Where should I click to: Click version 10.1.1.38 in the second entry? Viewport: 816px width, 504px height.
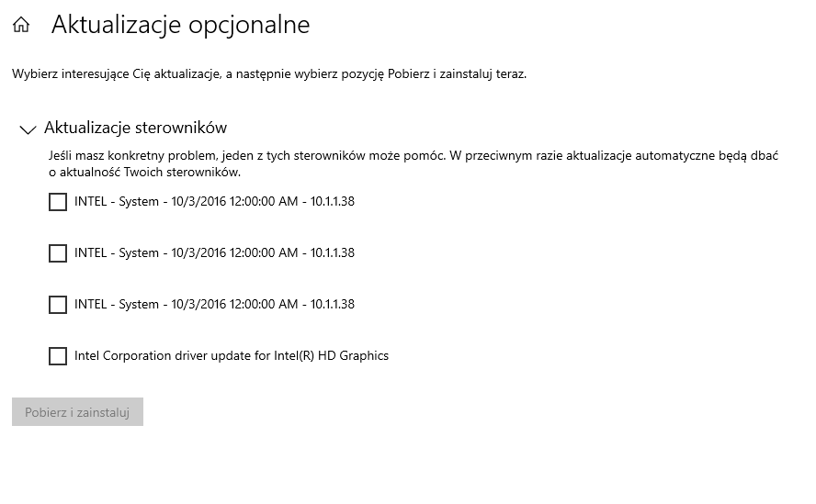tap(333, 252)
